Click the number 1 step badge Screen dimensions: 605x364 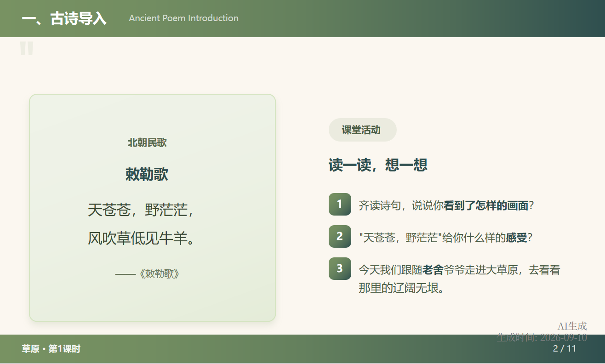(x=340, y=204)
